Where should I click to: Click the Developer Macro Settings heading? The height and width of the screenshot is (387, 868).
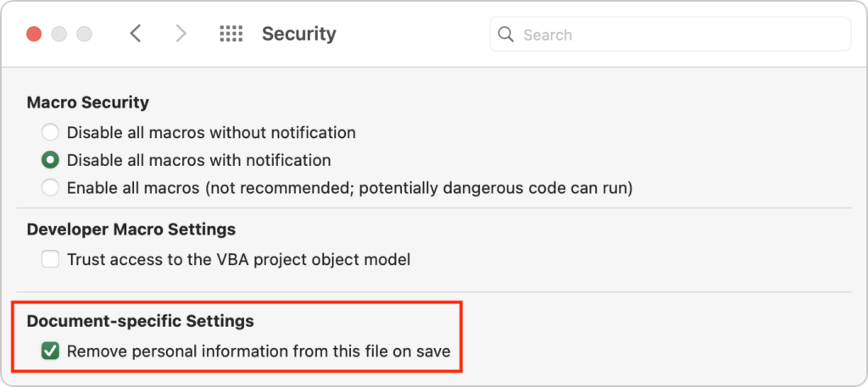[131, 229]
